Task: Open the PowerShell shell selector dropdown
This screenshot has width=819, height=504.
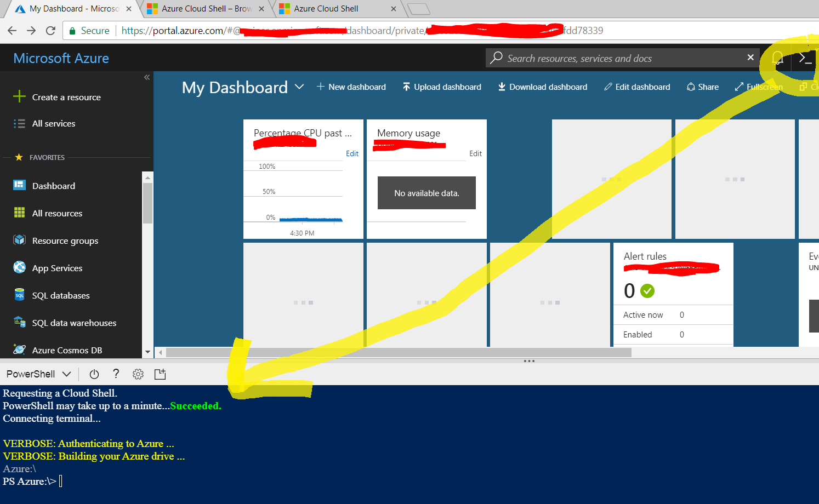Action: [38, 374]
